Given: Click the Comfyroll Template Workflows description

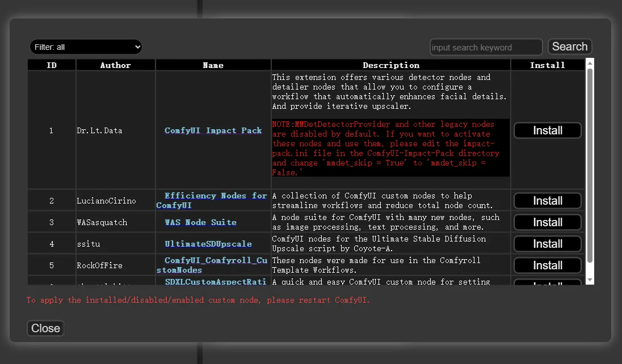Looking at the screenshot, I should click(x=376, y=265).
